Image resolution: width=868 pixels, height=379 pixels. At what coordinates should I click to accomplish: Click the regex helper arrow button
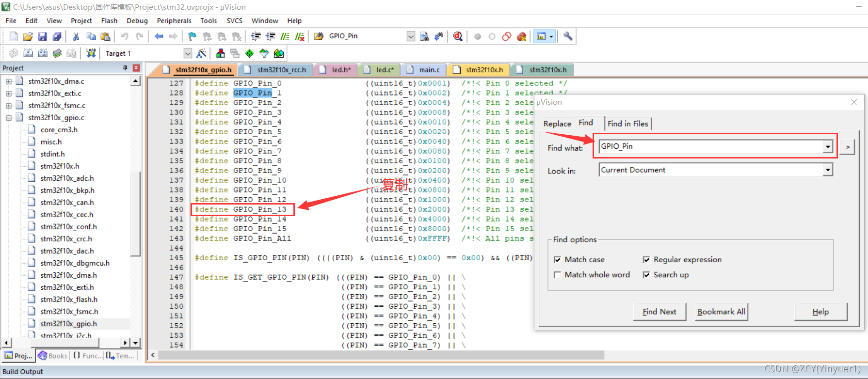(x=847, y=147)
